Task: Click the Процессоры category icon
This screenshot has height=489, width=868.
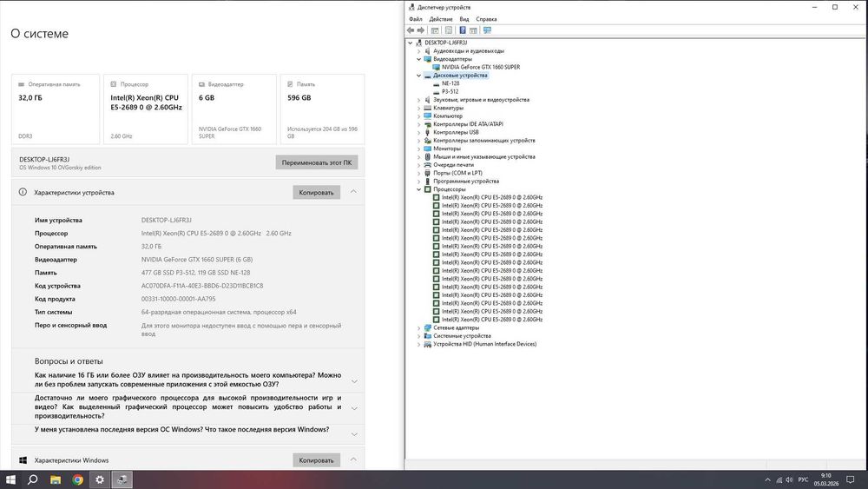Action: click(427, 189)
